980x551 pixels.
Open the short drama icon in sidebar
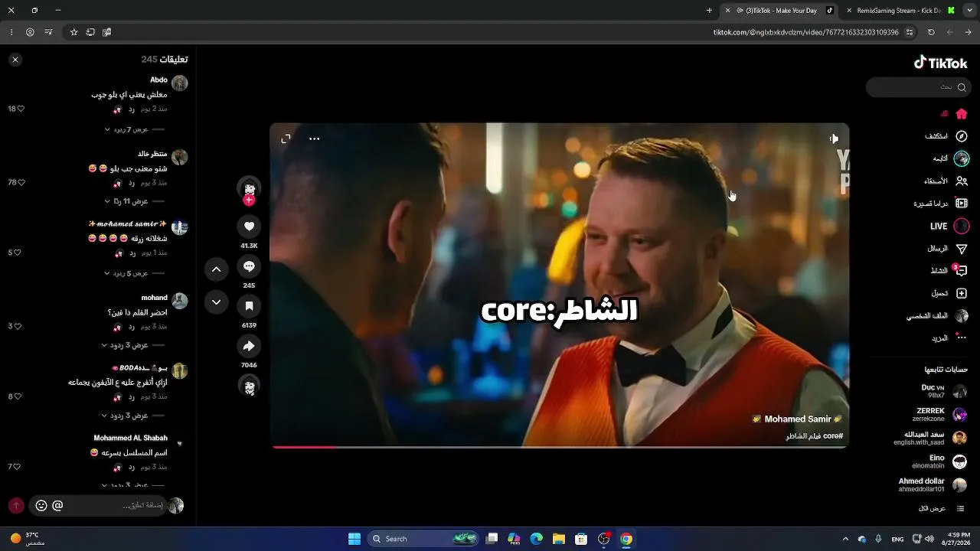962,204
